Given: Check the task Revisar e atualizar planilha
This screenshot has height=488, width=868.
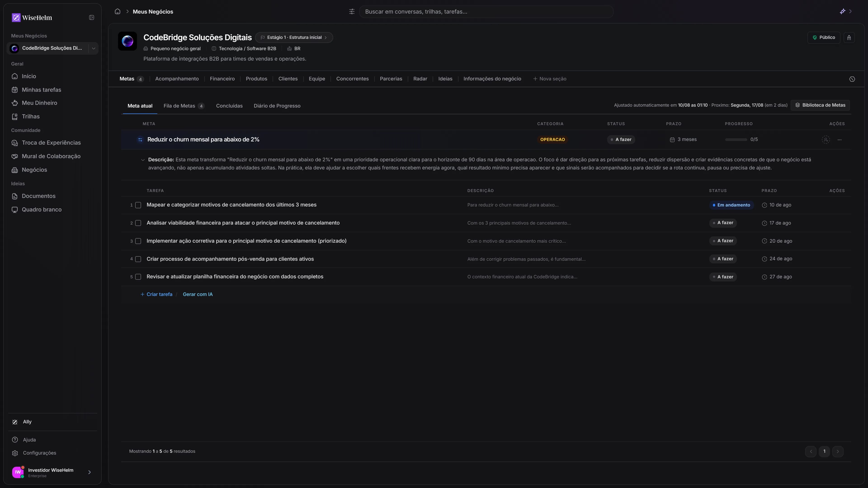Looking at the screenshot, I should pos(138,277).
